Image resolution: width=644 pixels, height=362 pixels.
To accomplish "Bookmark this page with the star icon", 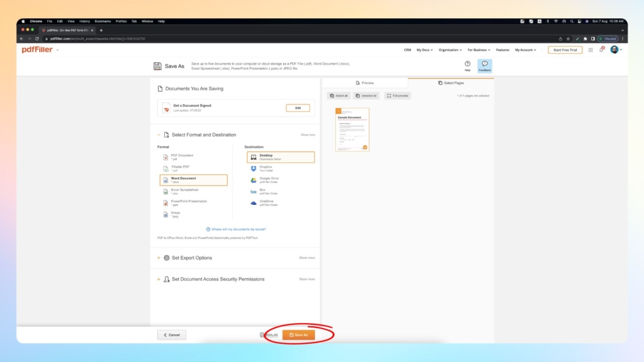I will click(569, 38).
